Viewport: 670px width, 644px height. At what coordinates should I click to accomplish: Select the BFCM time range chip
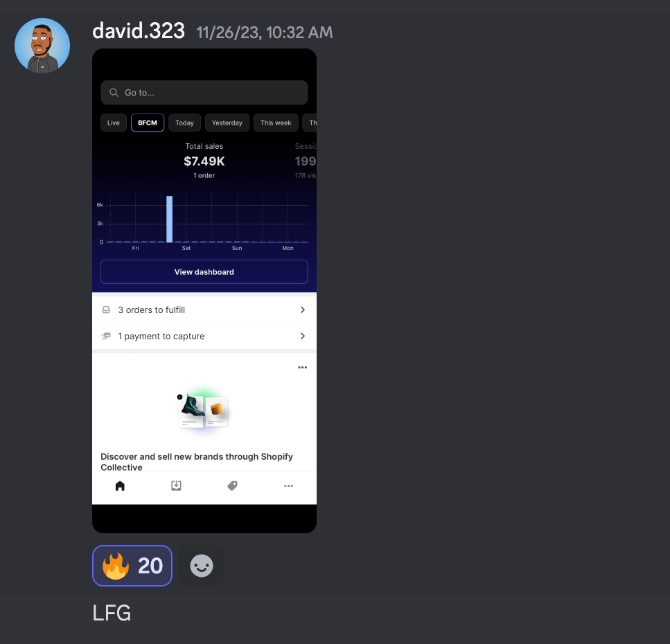[x=148, y=123]
